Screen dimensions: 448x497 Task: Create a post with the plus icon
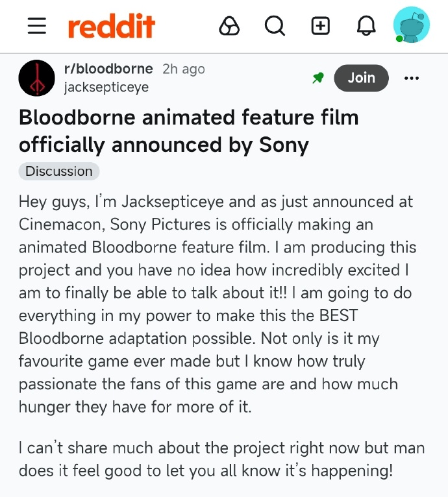(x=321, y=26)
